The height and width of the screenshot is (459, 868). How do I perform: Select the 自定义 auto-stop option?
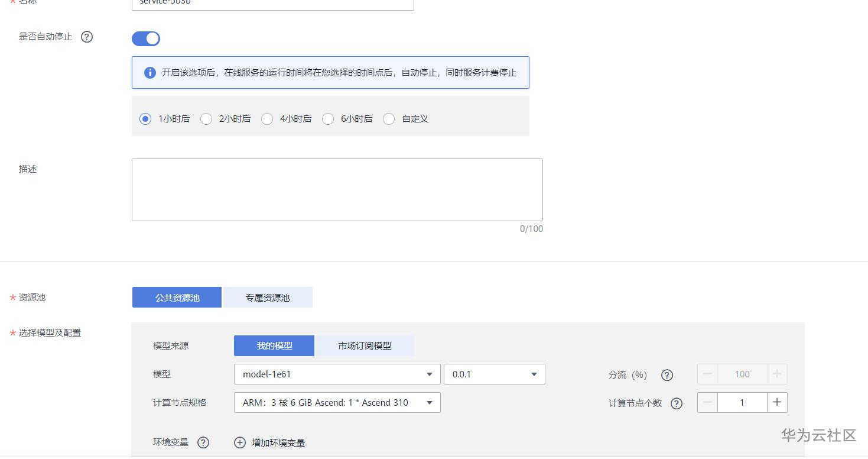[389, 119]
